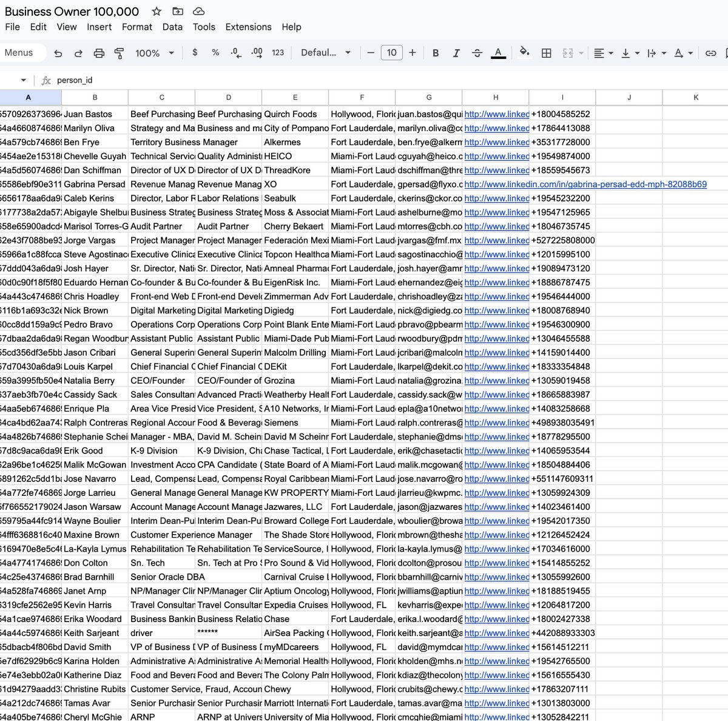Undo the last action
Screen dimensions: 728x721
pos(58,53)
